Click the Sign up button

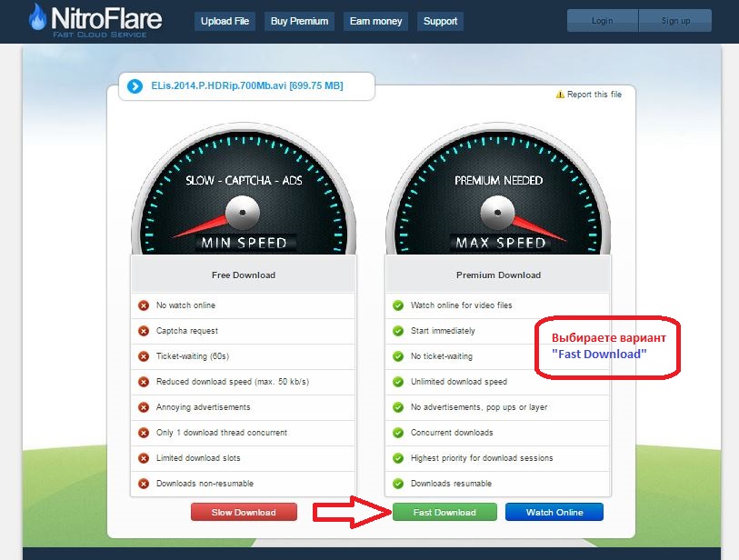(675, 21)
